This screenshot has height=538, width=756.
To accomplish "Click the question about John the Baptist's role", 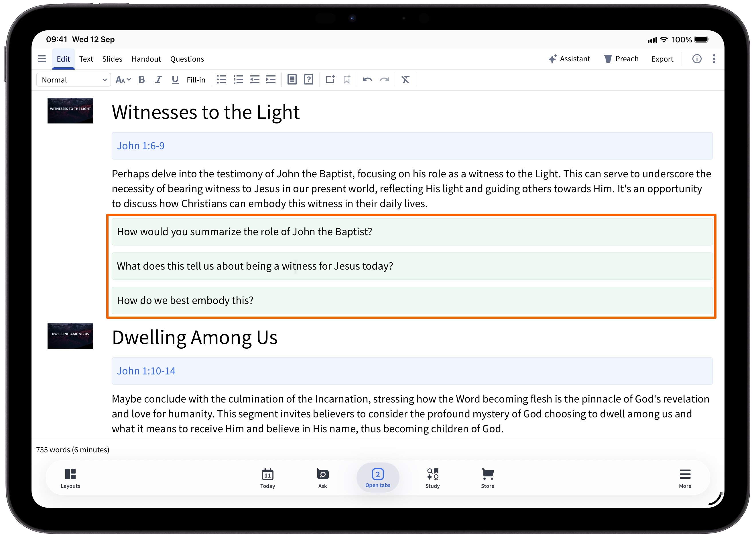I will point(412,231).
